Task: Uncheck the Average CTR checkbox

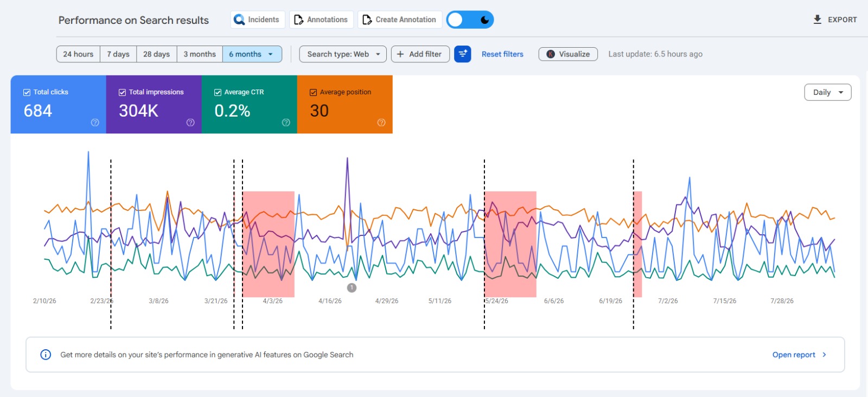Action: tap(218, 92)
